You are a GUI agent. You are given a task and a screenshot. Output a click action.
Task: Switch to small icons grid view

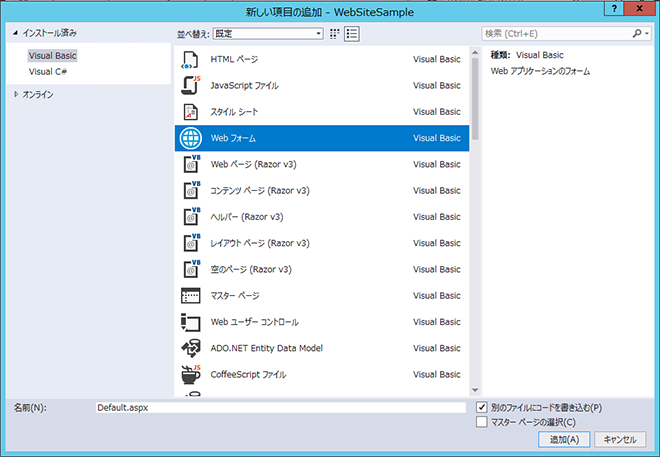tap(334, 34)
